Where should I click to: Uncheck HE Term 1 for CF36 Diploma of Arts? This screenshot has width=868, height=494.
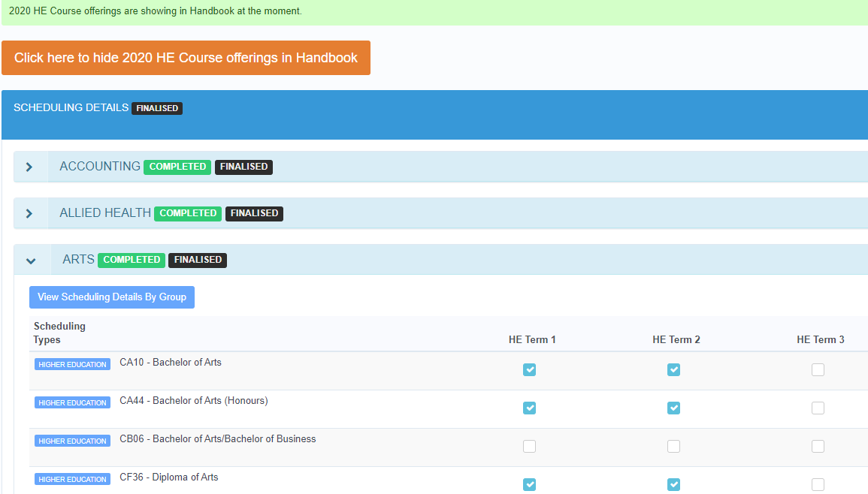pyautogui.click(x=530, y=484)
